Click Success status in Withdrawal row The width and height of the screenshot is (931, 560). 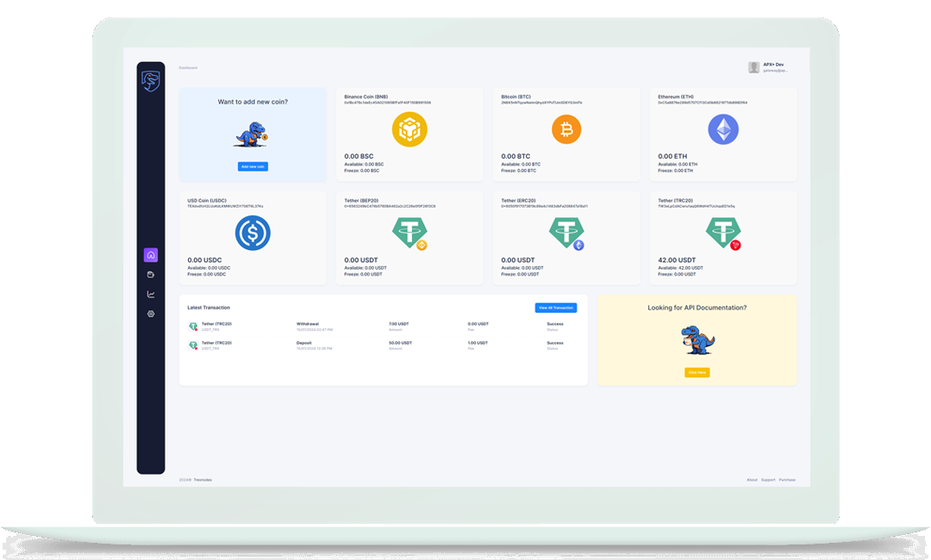pos(555,324)
